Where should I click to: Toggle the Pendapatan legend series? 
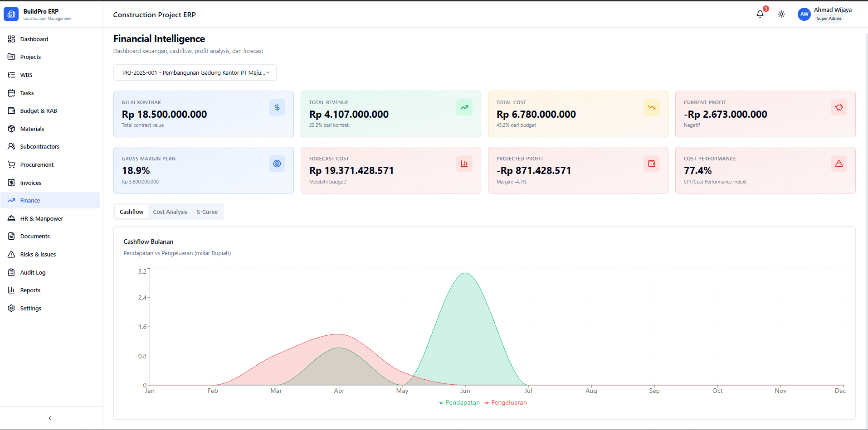pos(459,402)
